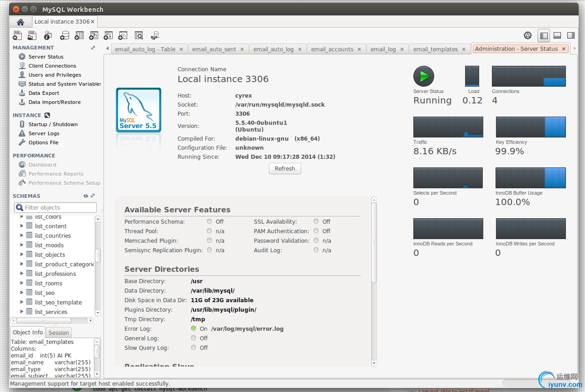
Task: Expand the list_seo table
Action: 21,293
